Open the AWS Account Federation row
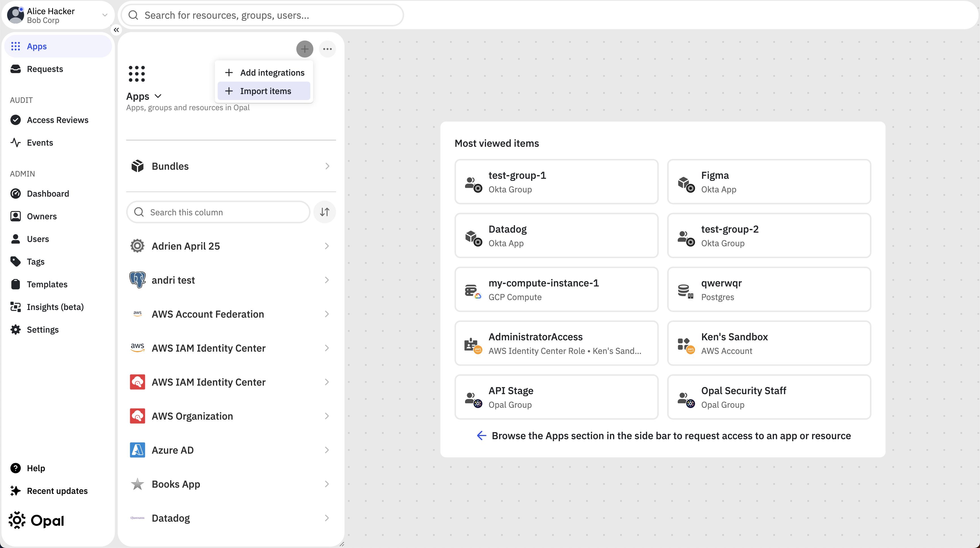 [x=231, y=314]
